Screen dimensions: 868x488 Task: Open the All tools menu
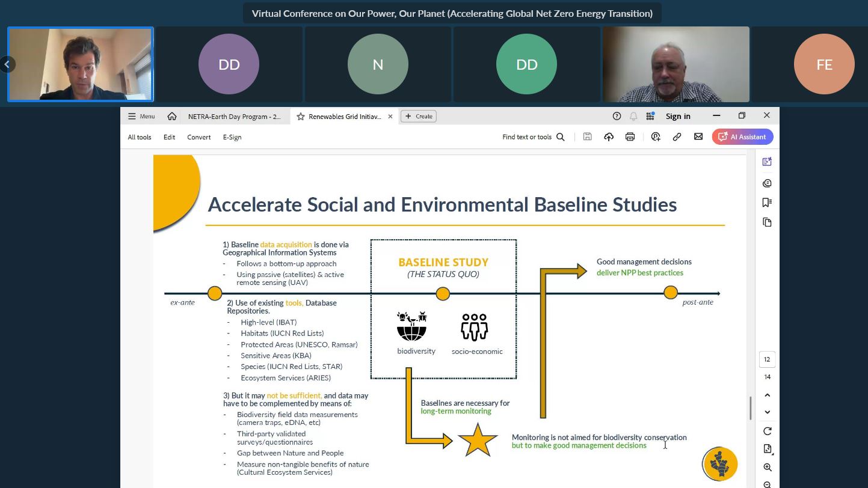(x=140, y=137)
